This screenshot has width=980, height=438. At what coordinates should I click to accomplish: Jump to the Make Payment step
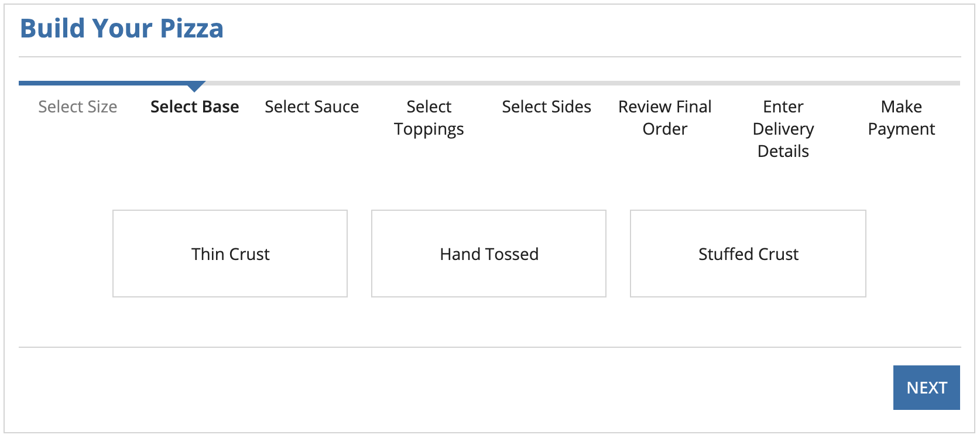point(901,118)
